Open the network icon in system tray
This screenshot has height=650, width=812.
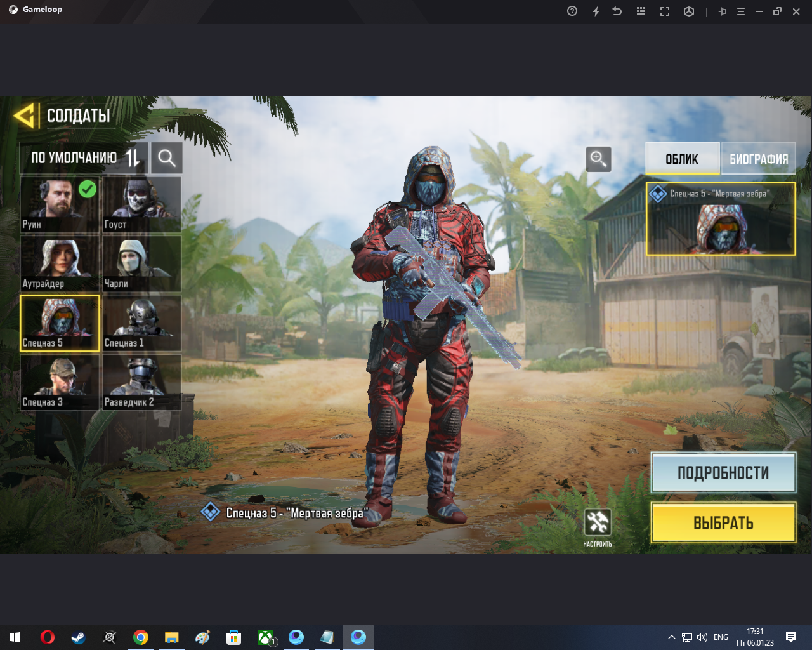pyautogui.click(x=687, y=637)
